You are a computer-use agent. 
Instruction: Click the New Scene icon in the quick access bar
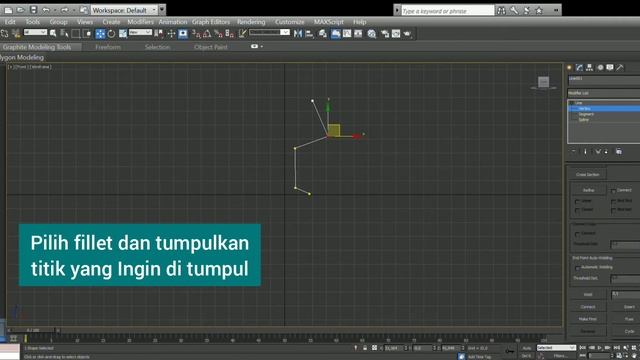point(9,10)
